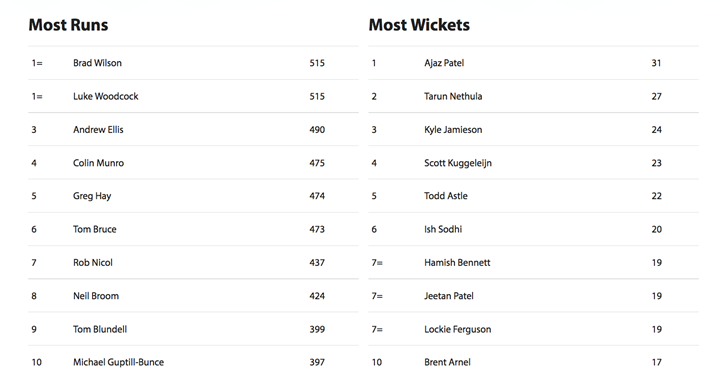Open Michael Guptill-Bunce's name
The height and width of the screenshot is (390, 722).
pyautogui.click(x=118, y=362)
